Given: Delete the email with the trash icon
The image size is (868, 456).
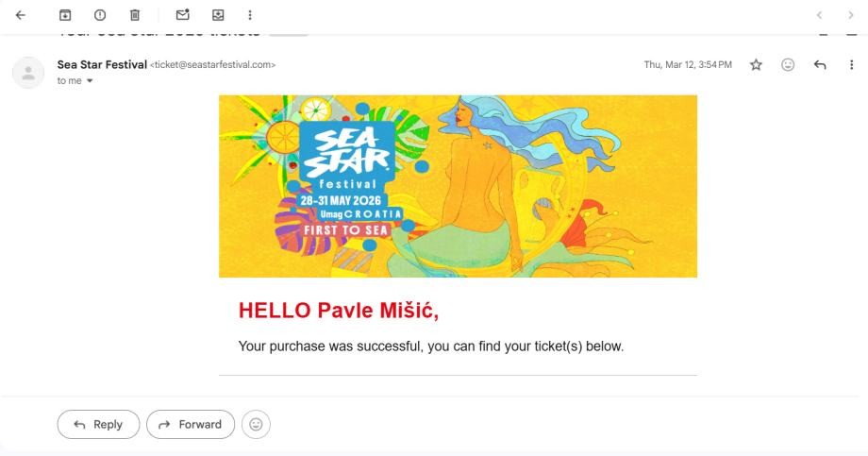Looking at the screenshot, I should (134, 14).
